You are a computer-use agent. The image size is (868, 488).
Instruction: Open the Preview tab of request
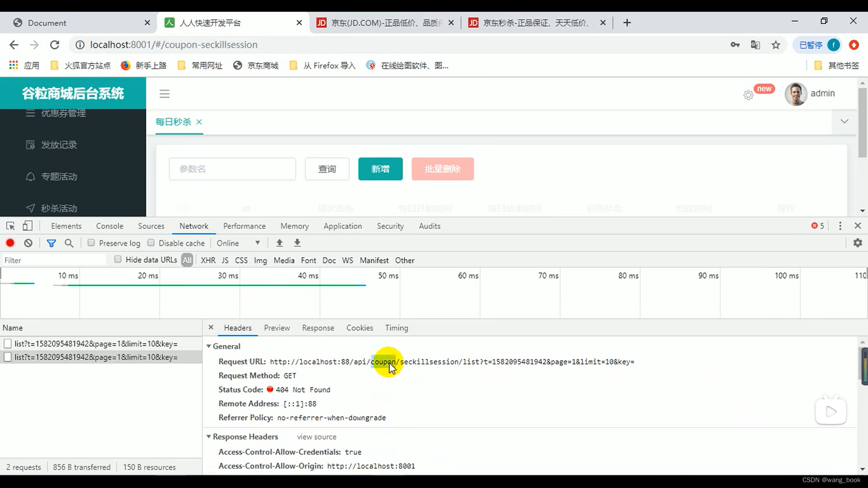click(x=277, y=328)
